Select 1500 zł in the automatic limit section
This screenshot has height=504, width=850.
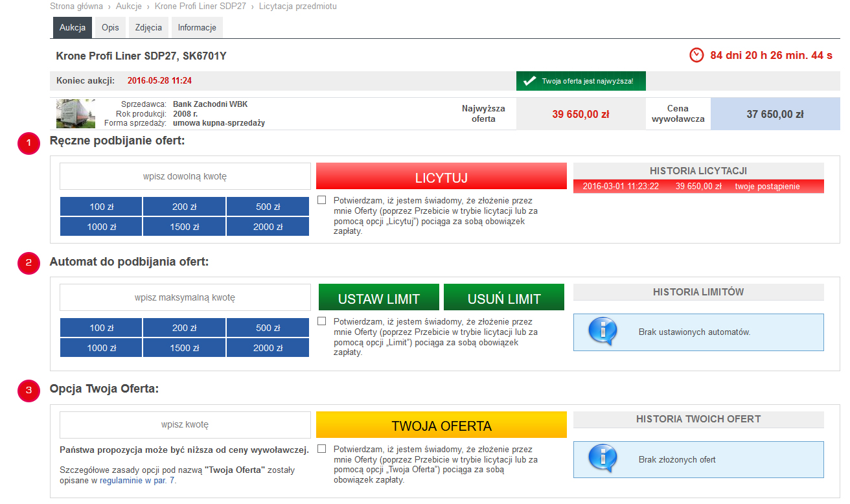(185, 348)
